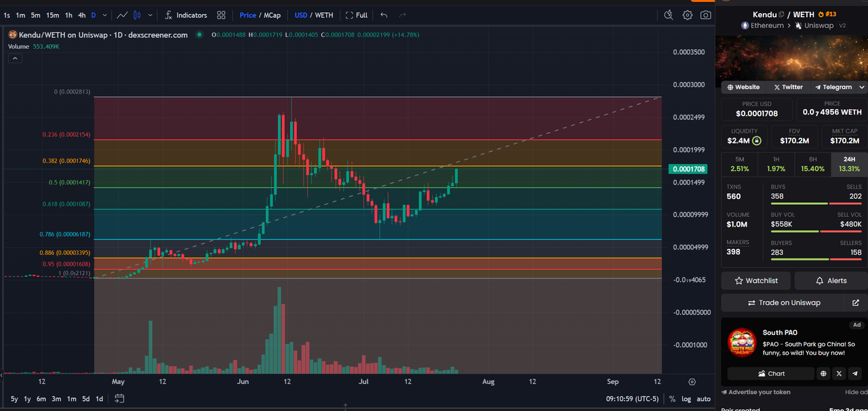Redo the chart action
Screen dimensions: 868x411
tap(403, 15)
